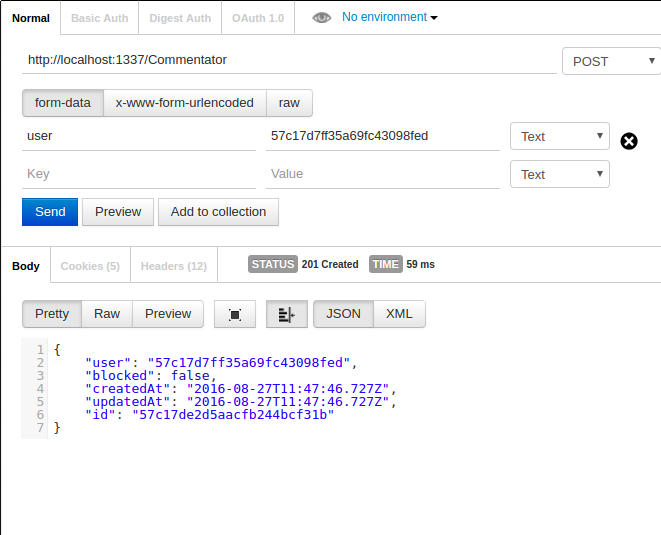Switch to the Digest Auth tab
This screenshot has width=661, height=535.
click(180, 18)
